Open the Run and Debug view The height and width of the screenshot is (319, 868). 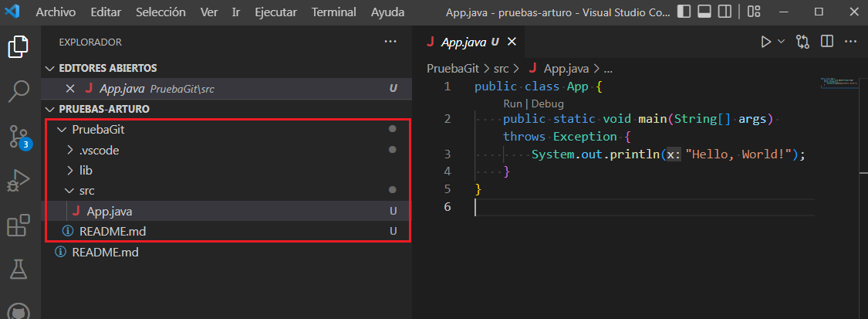pyautogui.click(x=19, y=181)
